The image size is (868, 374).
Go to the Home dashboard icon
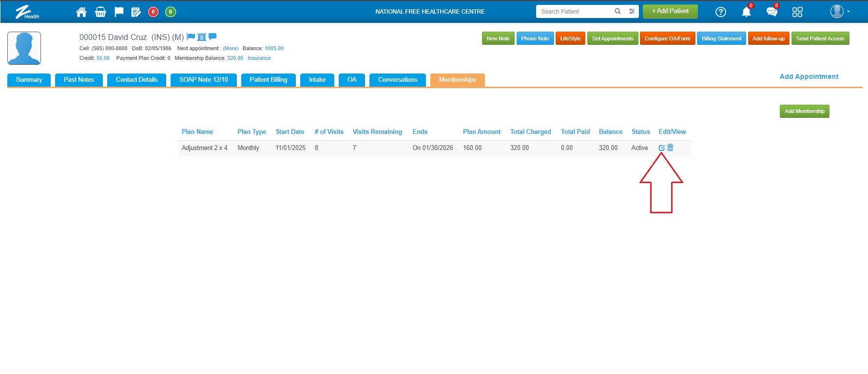[81, 12]
